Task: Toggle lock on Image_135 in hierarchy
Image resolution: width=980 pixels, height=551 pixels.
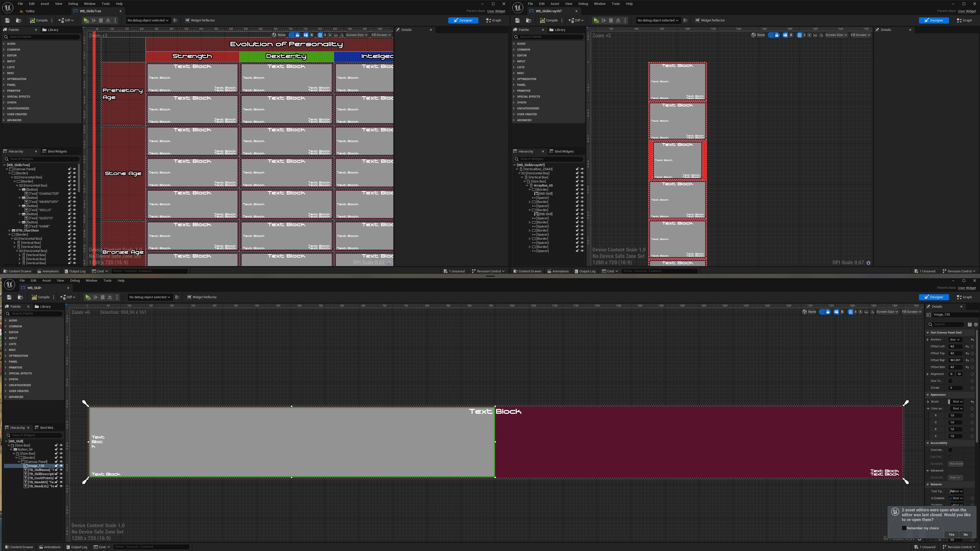Action: pos(56,466)
